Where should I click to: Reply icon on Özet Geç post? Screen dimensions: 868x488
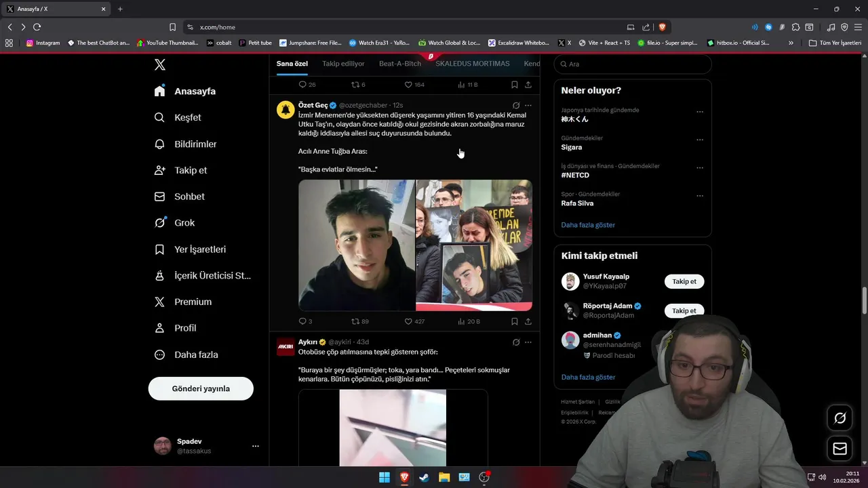click(302, 321)
